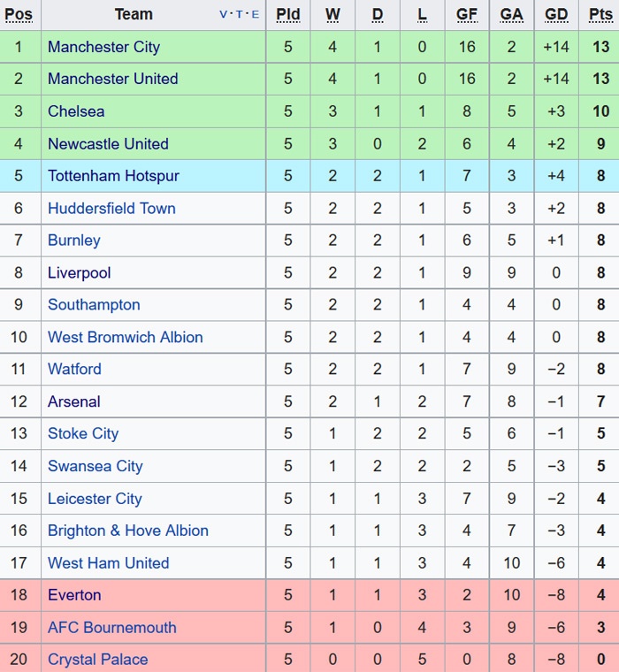Click the Swansea City link
This screenshot has width=619, height=672.
pyautogui.click(x=95, y=467)
